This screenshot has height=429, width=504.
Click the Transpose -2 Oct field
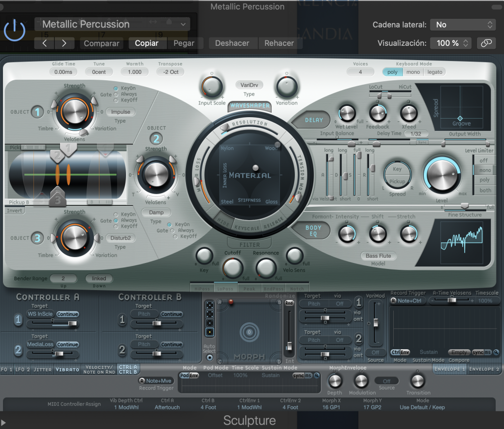[x=171, y=72]
